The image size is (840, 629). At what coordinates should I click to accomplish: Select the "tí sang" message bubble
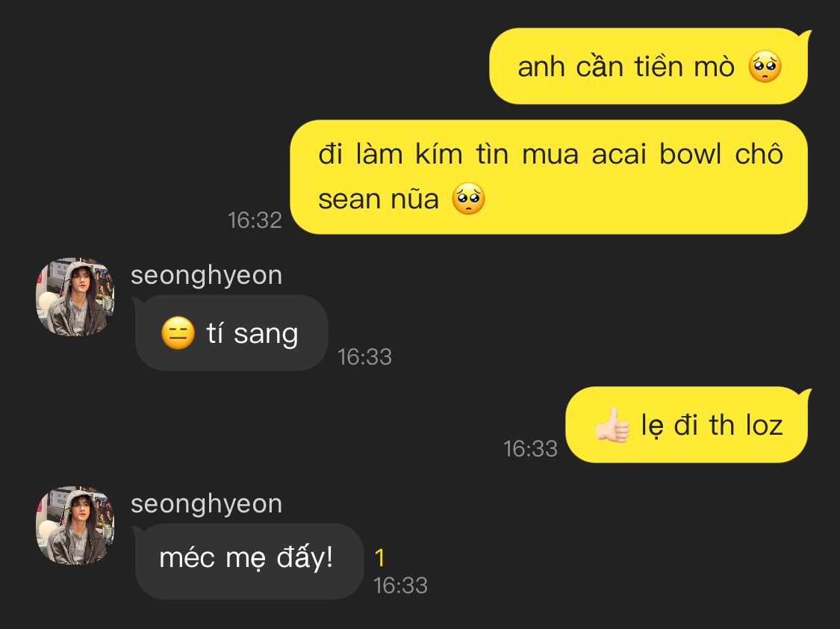click(x=231, y=333)
